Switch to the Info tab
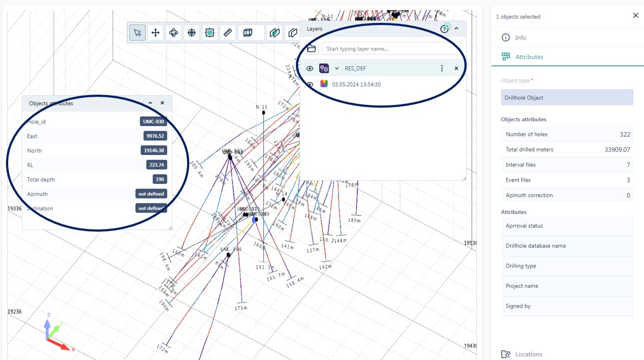Screen dimensions: 644x360 [521, 38]
